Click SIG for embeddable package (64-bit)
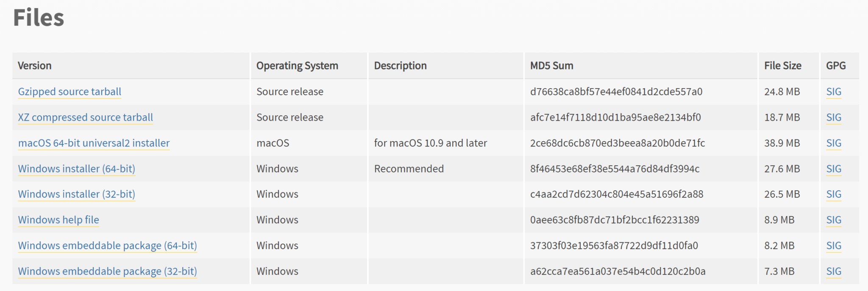The width and height of the screenshot is (868, 291). [834, 246]
